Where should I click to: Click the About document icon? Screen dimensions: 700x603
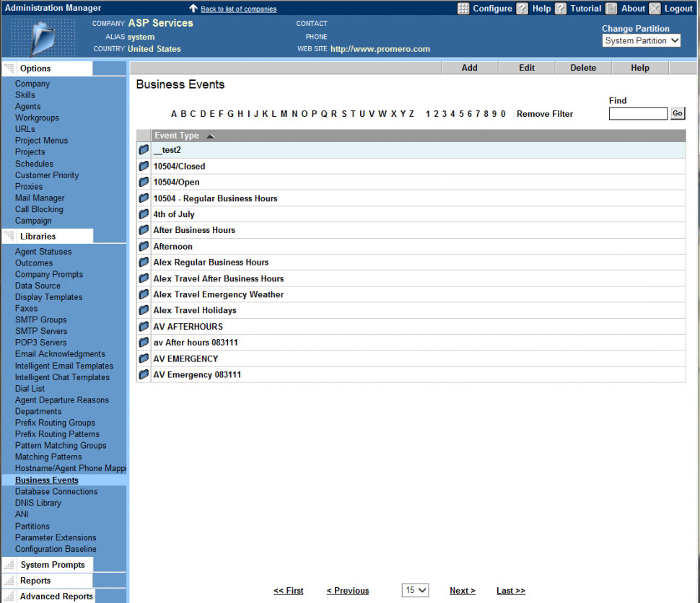[611, 9]
